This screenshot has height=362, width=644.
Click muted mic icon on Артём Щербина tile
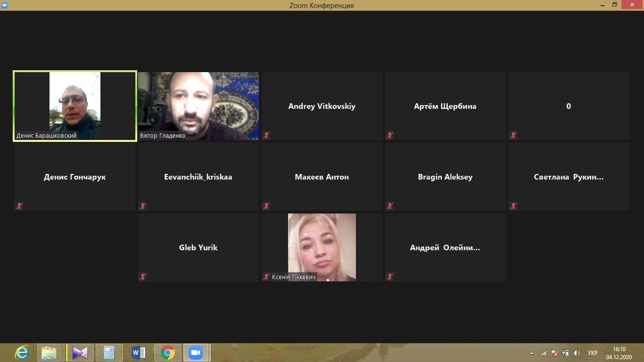point(390,135)
